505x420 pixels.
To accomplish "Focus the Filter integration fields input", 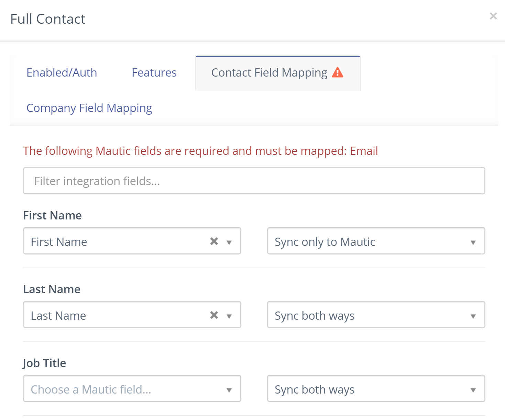I will 254,181.
